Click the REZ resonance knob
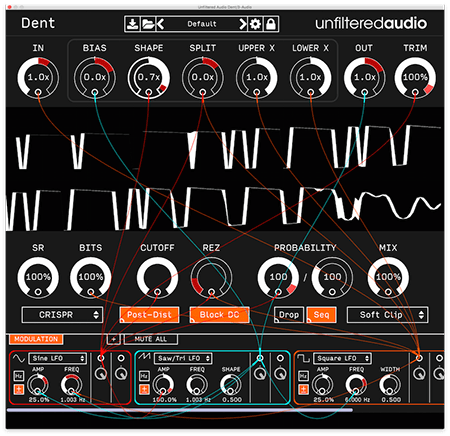This screenshot has width=450, height=436. (211, 277)
